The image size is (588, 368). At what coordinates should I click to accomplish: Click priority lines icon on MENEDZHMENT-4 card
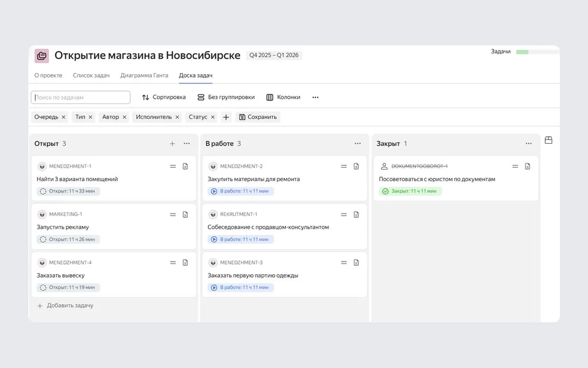(x=173, y=262)
